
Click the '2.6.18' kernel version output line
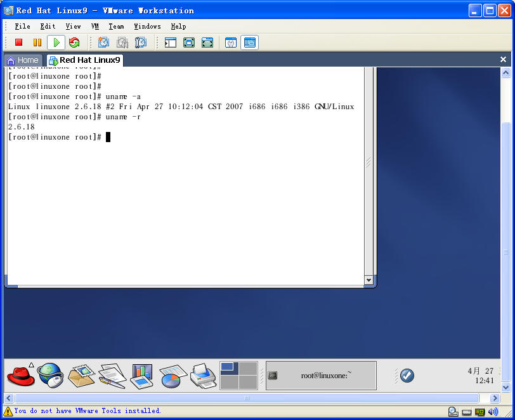point(22,127)
